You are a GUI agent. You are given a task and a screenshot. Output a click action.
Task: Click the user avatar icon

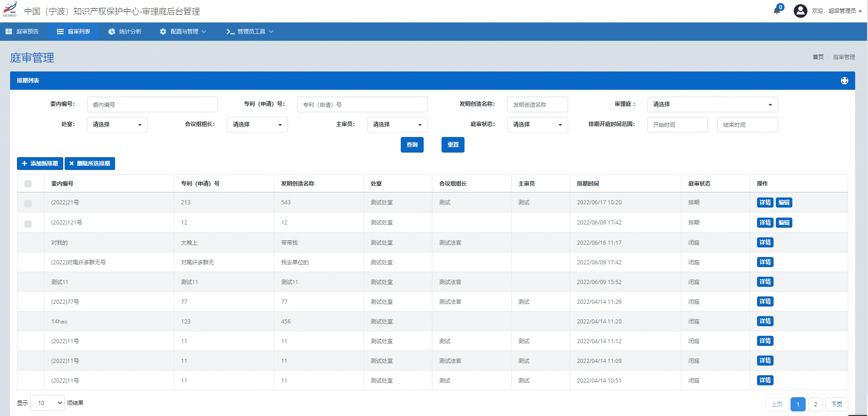tap(800, 11)
